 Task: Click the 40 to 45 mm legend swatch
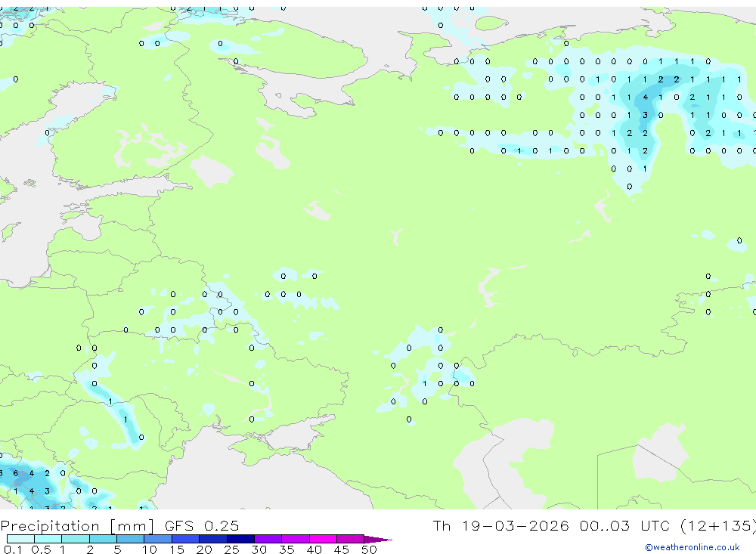(323, 539)
